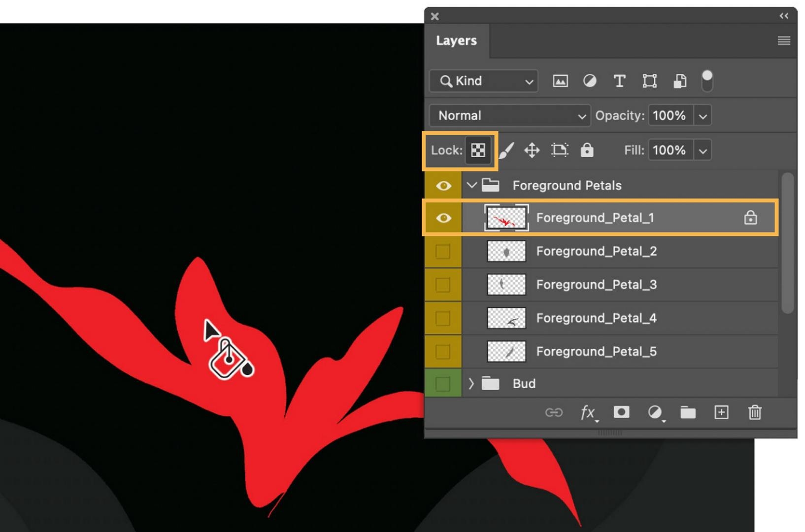The image size is (805, 532).
Task: Click the lock position icon
Action: click(532, 150)
